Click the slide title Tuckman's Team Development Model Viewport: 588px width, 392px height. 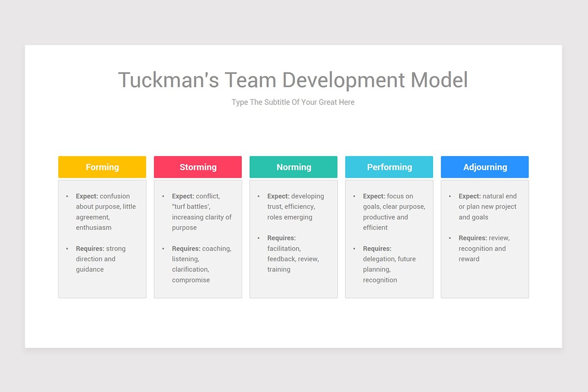click(293, 80)
